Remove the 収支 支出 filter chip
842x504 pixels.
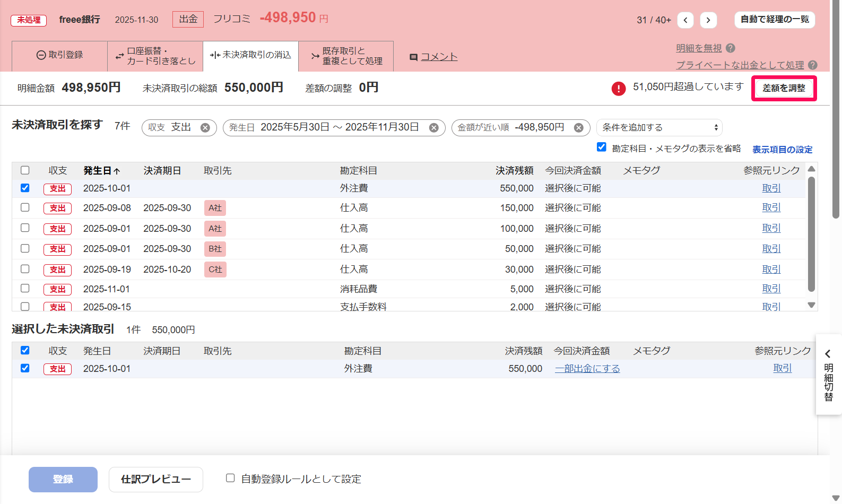pos(205,128)
